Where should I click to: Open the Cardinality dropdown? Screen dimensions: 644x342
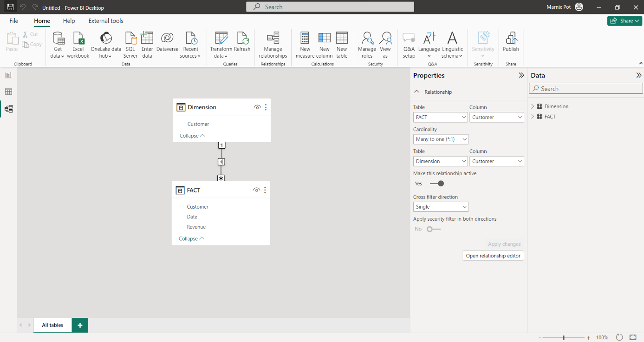coord(441,139)
